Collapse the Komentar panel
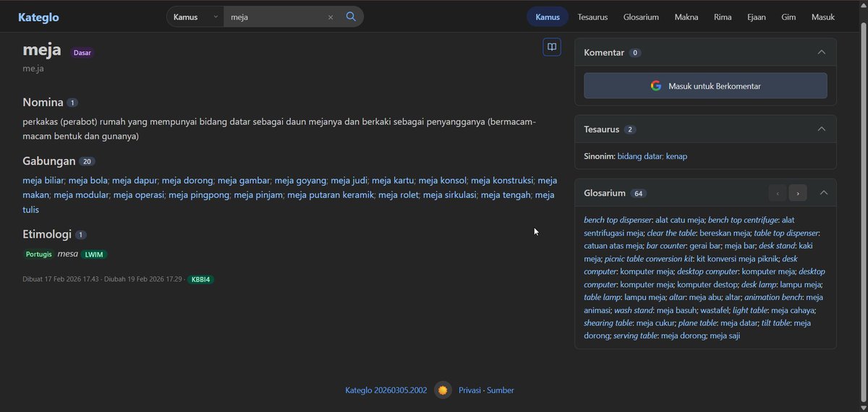This screenshot has width=868, height=412. click(821, 52)
